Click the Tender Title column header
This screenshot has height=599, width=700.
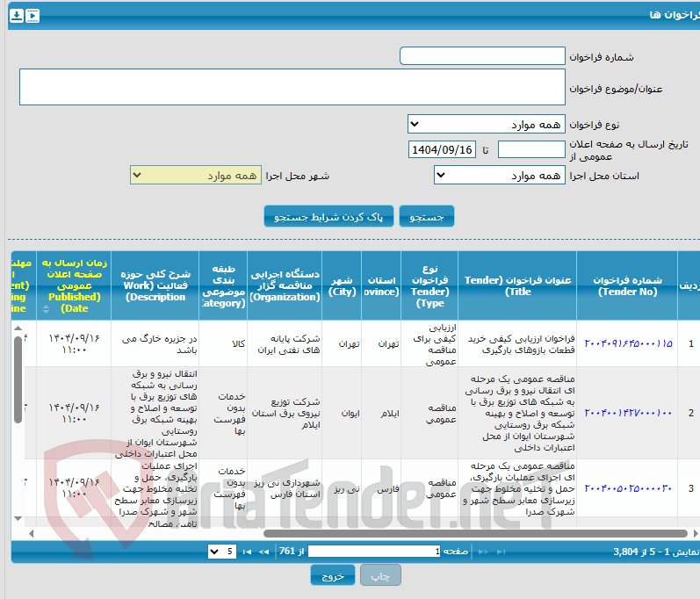point(517,285)
